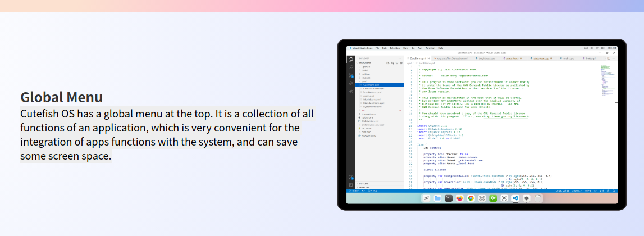The image size is (644, 236).
Task: Click the Ln/Col indicator in status bar
Action: point(562,191)
